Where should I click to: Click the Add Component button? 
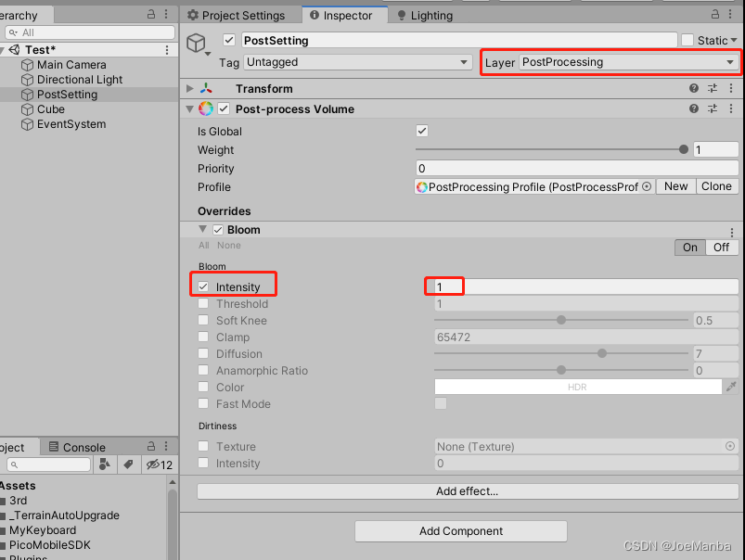click(460, 531)
